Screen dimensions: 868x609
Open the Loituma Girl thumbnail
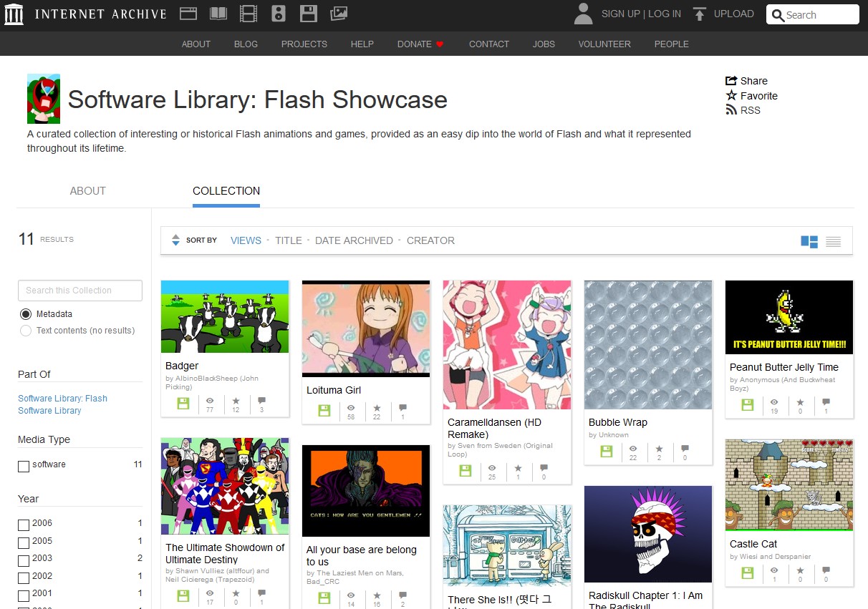pyautogui.click(x=366, y=328)
